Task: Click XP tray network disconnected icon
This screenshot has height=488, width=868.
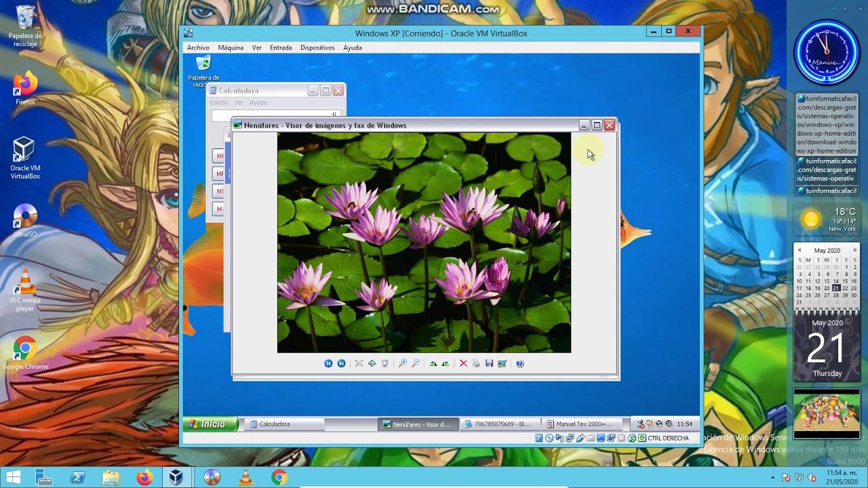Action: coord(640,424)
